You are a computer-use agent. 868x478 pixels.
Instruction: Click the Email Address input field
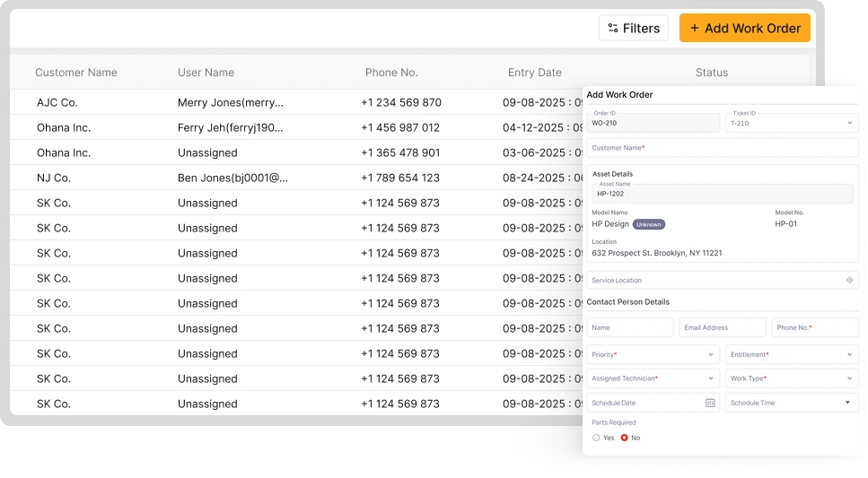(x=723, y=327)
